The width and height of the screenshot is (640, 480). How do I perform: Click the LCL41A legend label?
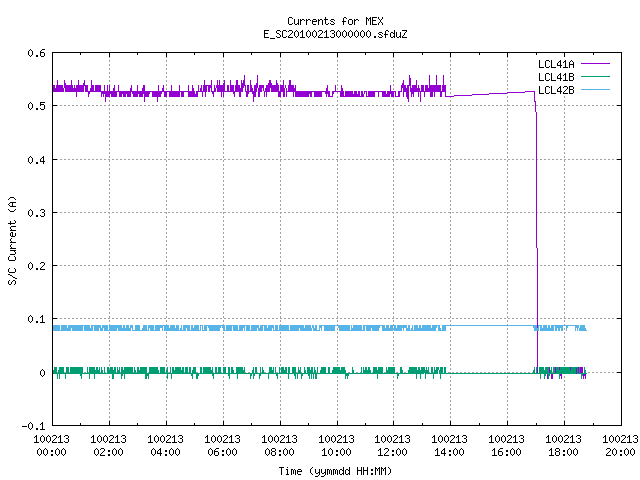click(x=556, y=64)
